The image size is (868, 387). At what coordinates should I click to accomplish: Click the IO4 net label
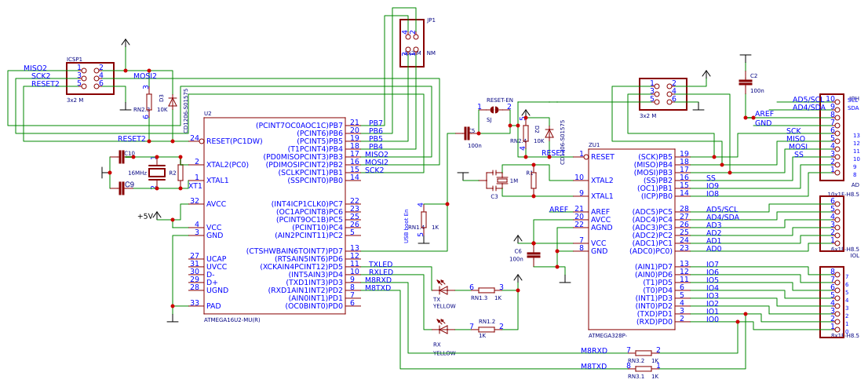(713, 287)
